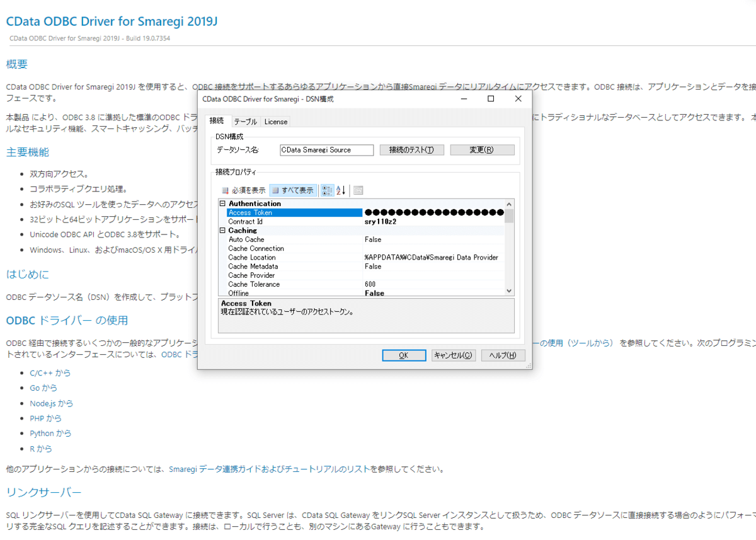Open the C/C++ から link
Screen dimensions: 756x540
(x=50, y=372)
